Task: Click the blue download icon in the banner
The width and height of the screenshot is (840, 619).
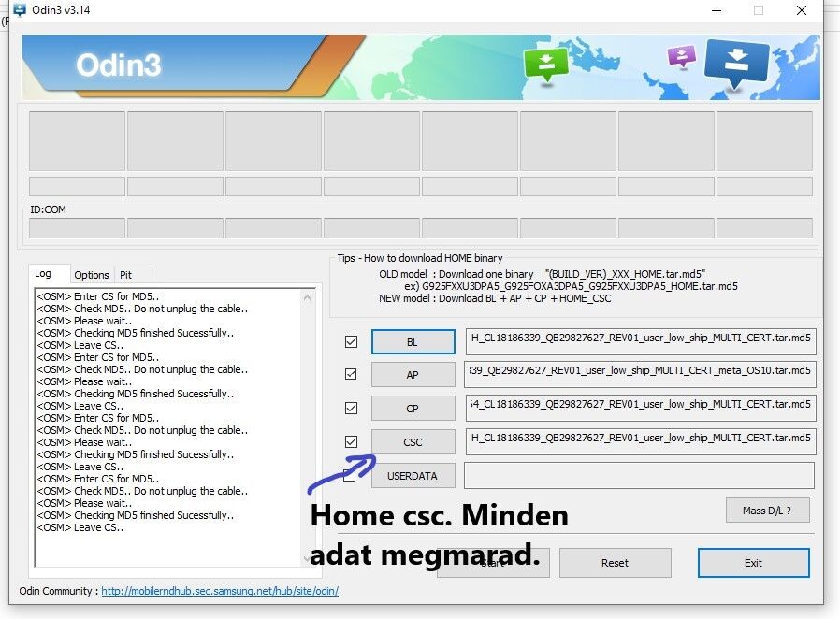Action: tap(737, 63)
